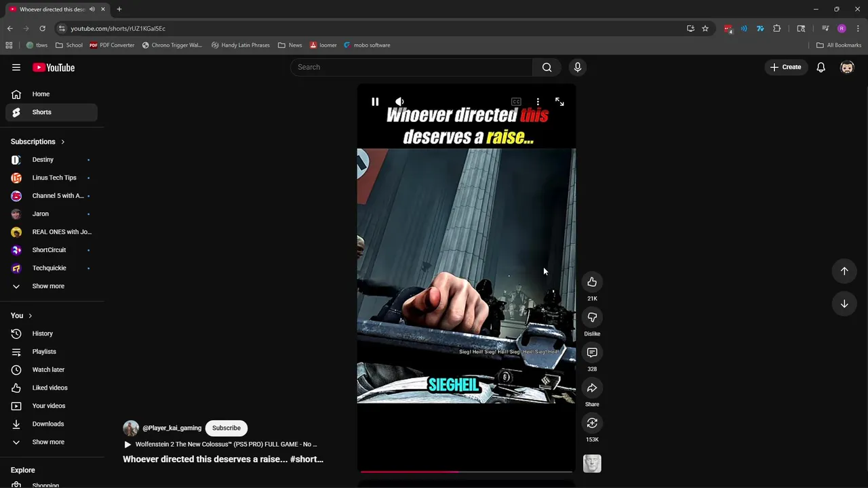Open YouTube notifications bell
The width and height of the screenshot is (868, 488).
[821, 67]
